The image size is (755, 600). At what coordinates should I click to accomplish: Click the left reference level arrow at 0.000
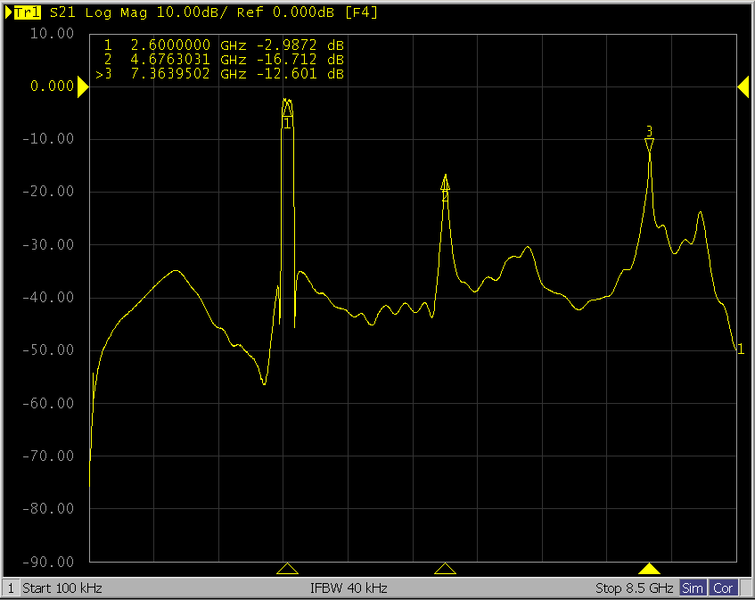pyautogui.click(x=83, y=87)
